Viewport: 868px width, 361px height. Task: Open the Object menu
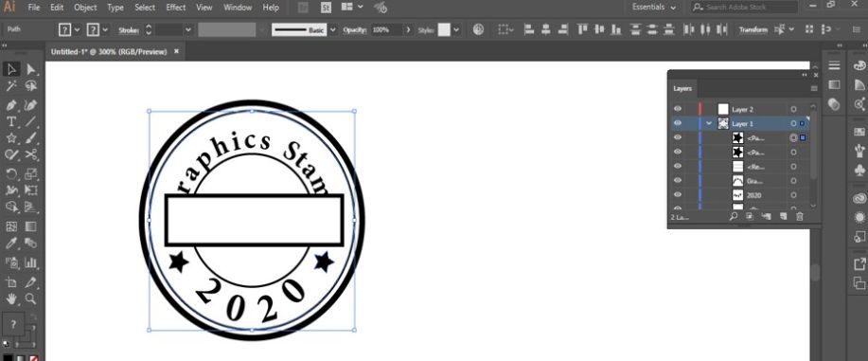(x=85, y=8)
